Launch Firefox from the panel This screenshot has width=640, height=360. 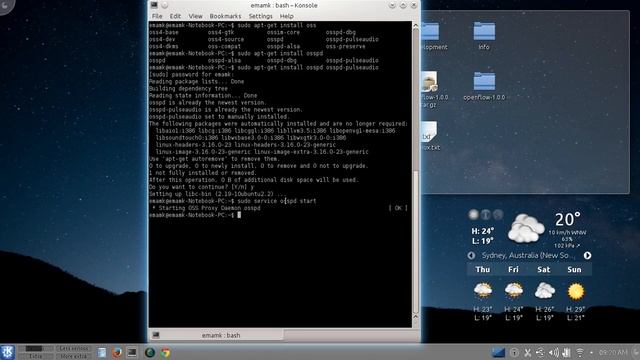pos(117,352)
